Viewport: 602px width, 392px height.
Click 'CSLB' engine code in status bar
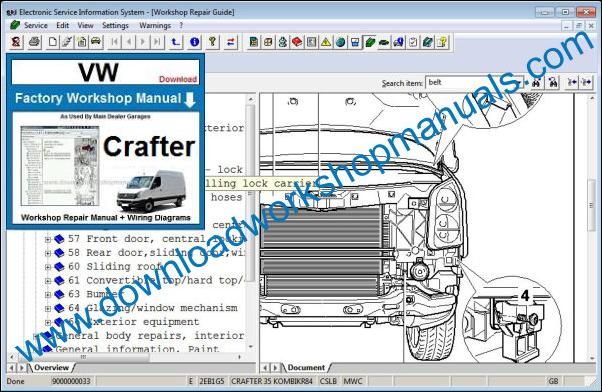click(x=328, y=381)
